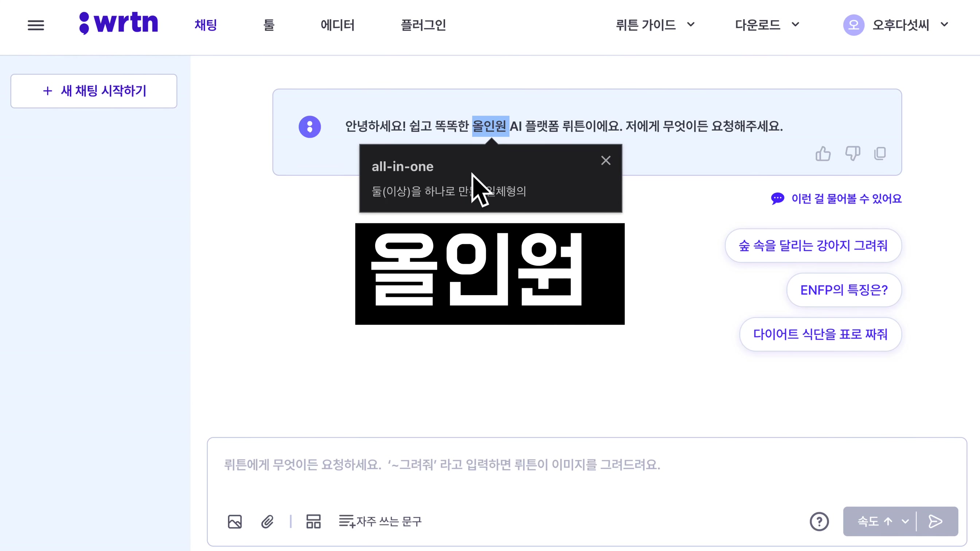Viewport: 980px width, 551px height.
Task: Open the 플러그인 tab
Action: click(x=423, y=25)
